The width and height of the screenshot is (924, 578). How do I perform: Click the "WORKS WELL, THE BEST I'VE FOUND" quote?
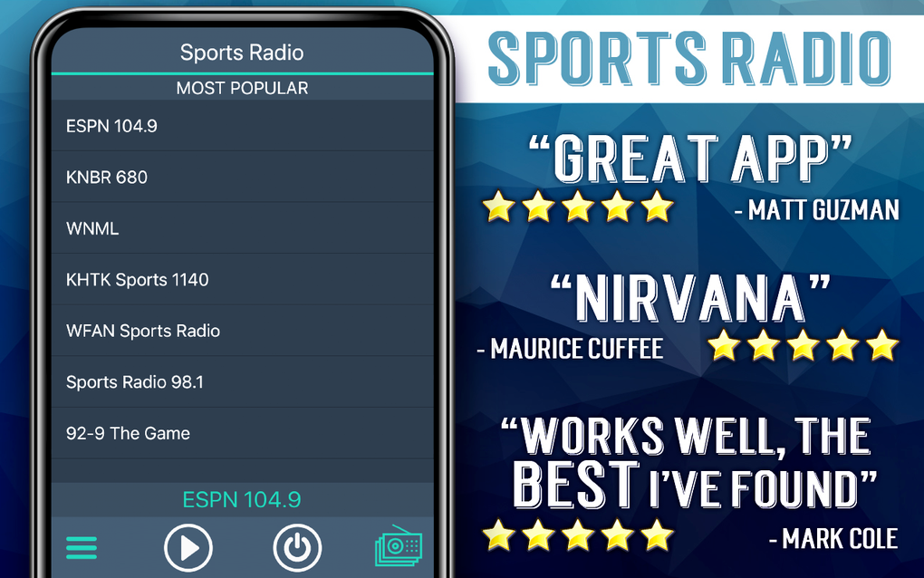coord(688,463)
